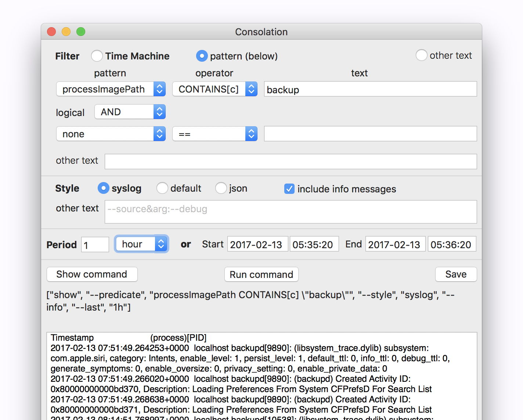
Task: Click inside the log results output area
Action: coord(261,374)
